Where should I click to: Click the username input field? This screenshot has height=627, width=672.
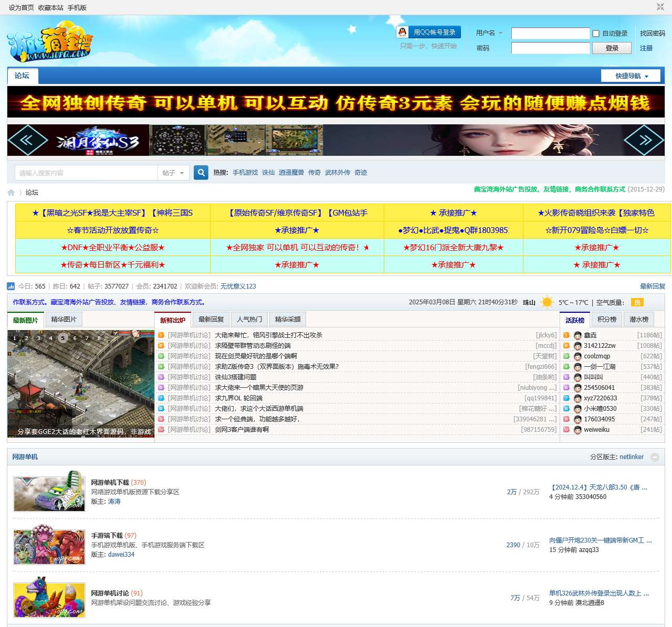click(x=551, y=34)
